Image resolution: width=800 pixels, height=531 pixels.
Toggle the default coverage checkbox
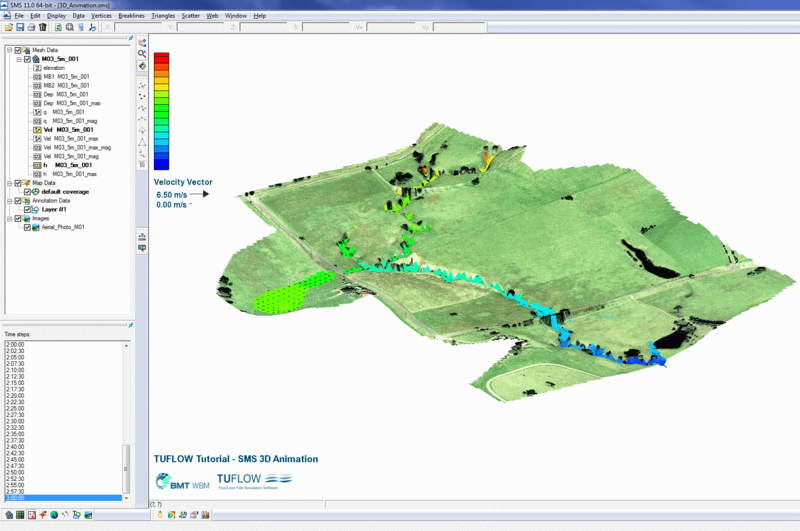[x=28, y=192]
